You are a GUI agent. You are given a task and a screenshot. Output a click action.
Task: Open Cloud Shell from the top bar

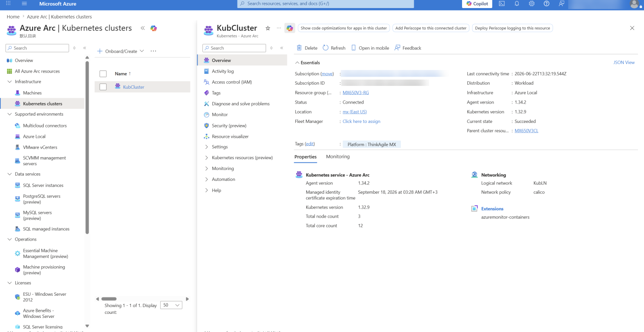pyautogui.click(x=502, y=4)
